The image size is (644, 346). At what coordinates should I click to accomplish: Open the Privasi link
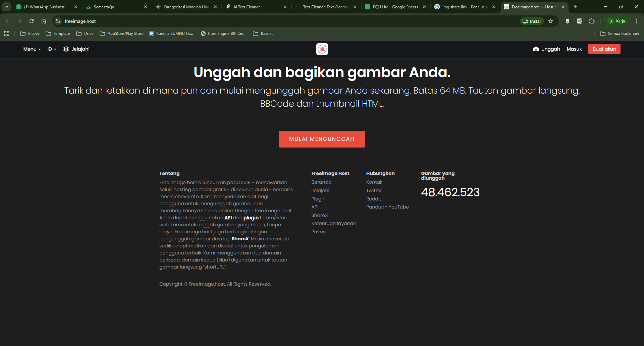[319, 232]
